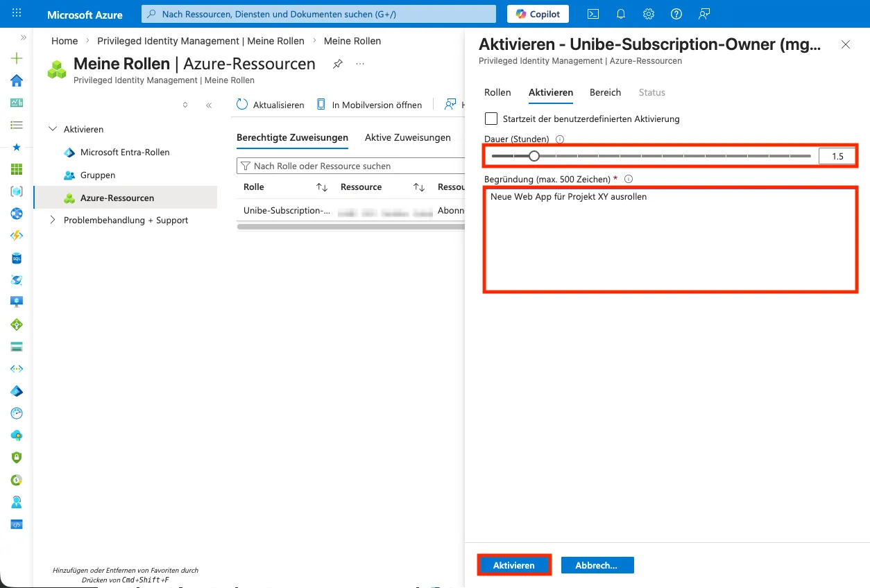Screen dimensions: 870x588
Task: Expand Problembehandlung + Support section
Action: coord(53,220)
